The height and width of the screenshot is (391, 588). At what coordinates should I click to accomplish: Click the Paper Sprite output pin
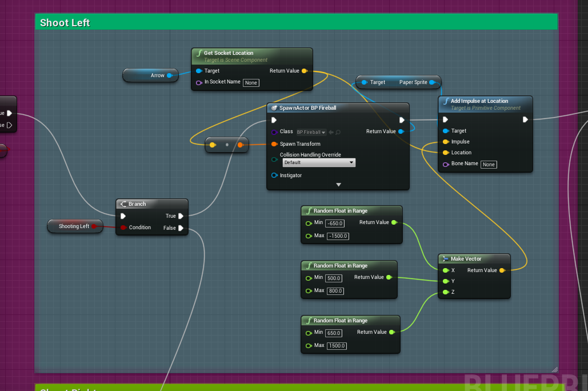[x=432, y=82]
